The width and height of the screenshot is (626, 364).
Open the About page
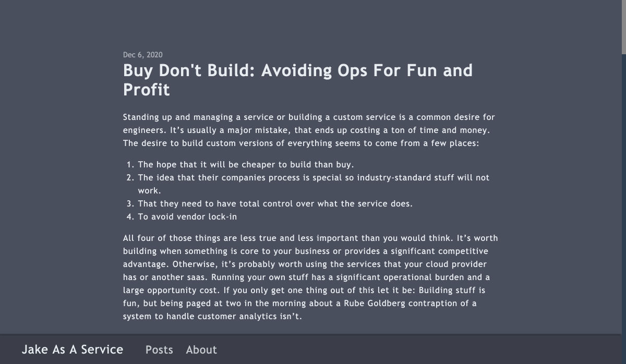[201, 350]
